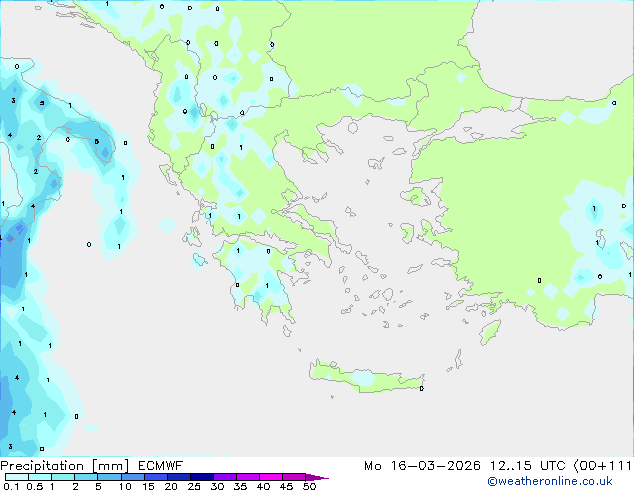Screen dimensions: 634x490
Task: Pick the legend swatch between 20 and 25
Action: click(x=178, y=477)
